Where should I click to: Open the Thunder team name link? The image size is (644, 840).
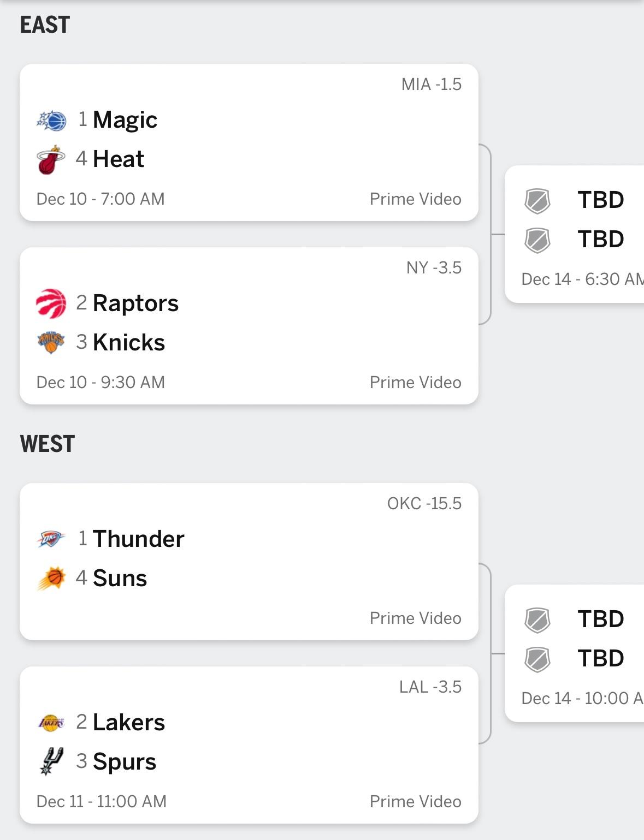click(x=139, y=539)
